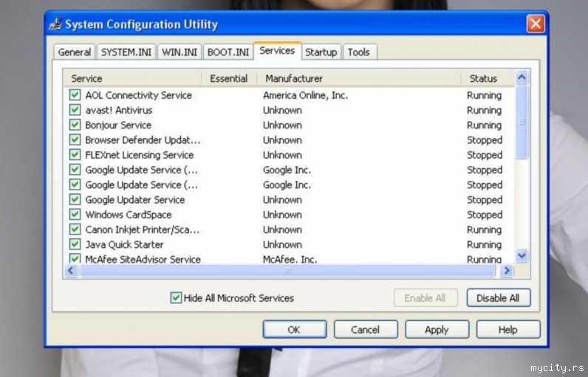The height and width of the screenshot is (377, 588).
Task: Sort list by Service column header
Action: (133, 78)
